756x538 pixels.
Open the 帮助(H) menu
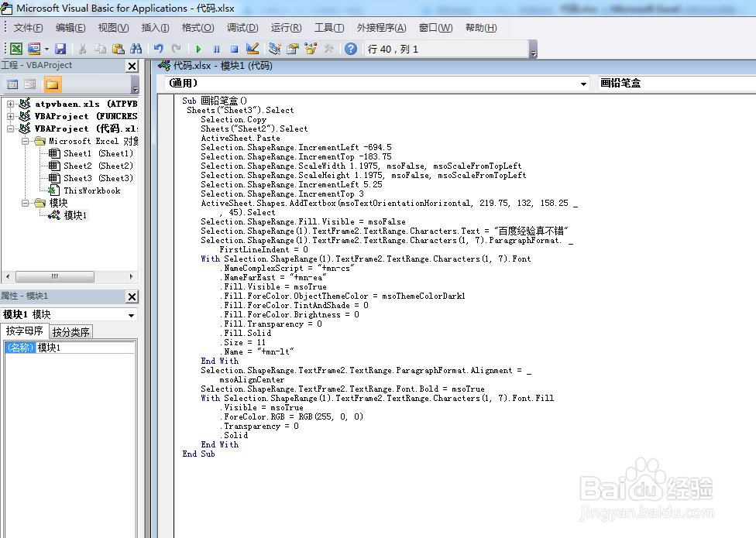pos(481,28)
